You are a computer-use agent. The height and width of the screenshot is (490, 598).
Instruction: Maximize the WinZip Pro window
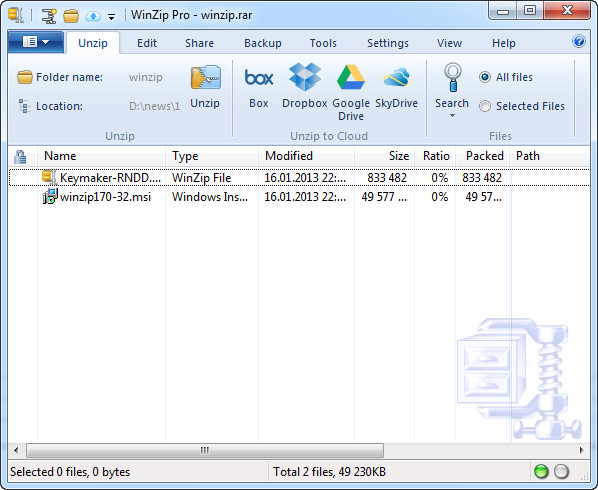click(530, 11)
